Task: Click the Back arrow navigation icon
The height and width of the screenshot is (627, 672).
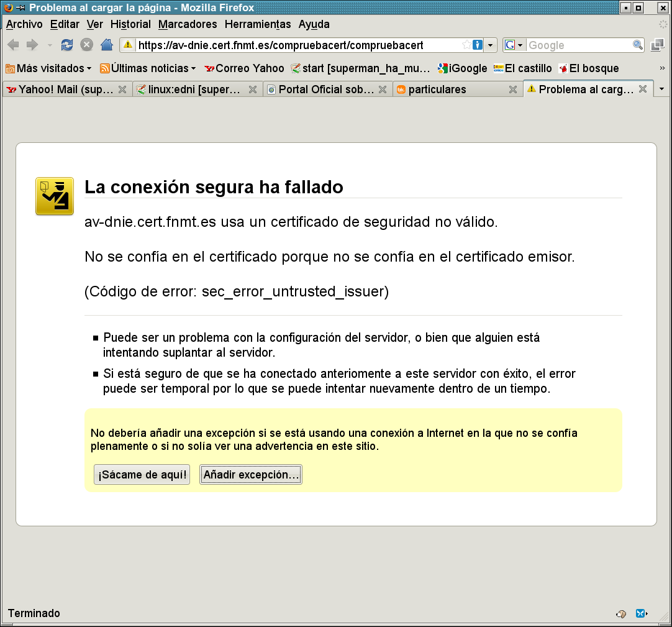Action: (14, 45)
